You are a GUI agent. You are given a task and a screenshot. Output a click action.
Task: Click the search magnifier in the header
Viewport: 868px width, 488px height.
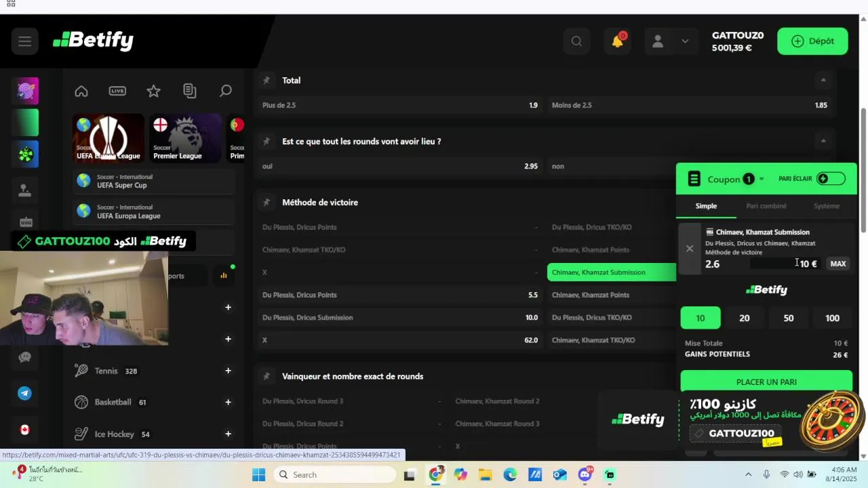coord(576,41)
